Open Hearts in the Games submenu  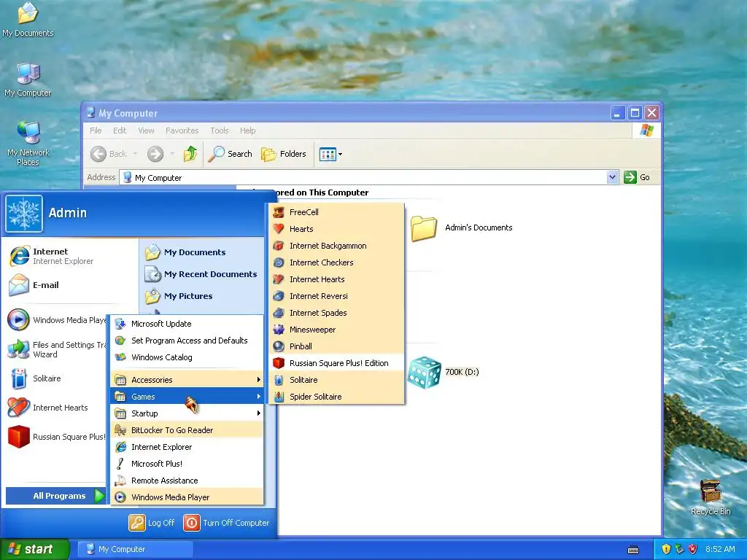tap(336, 229)
